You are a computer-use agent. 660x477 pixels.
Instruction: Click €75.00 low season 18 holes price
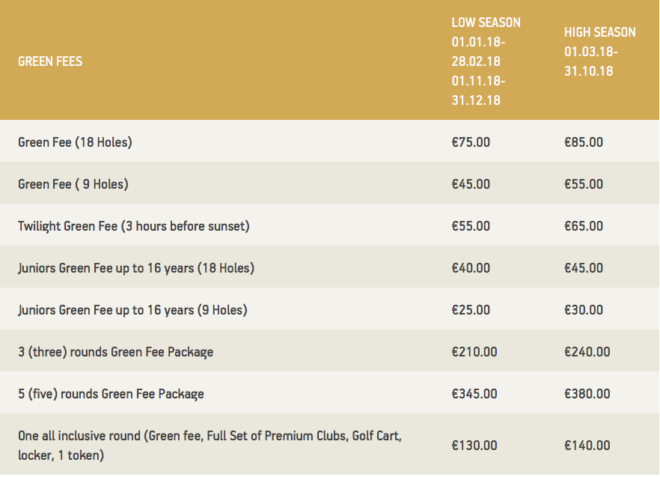tap(471, 142)
